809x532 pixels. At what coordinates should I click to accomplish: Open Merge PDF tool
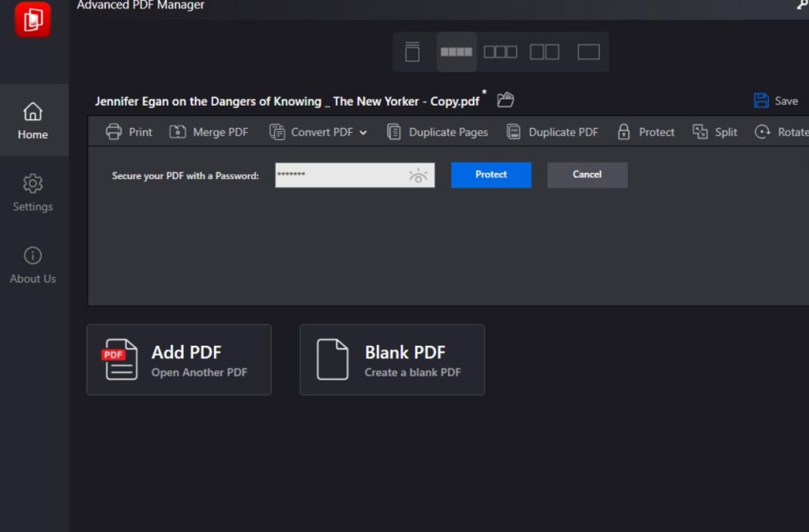209,132
